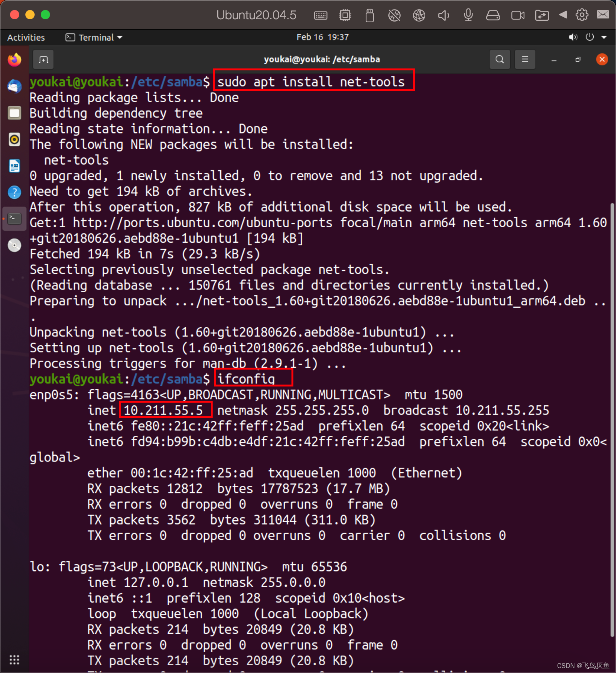Toggle the microphone icon in VM toolbar
The height and width of the screenshot is (673, 616).
tap(468, 15)
